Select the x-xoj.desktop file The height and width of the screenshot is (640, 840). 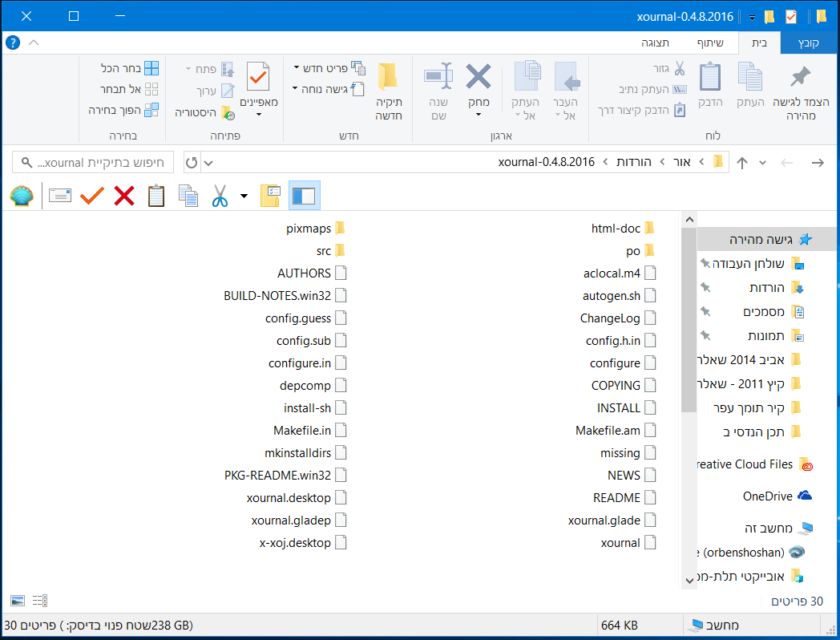(x=303, y=543)
